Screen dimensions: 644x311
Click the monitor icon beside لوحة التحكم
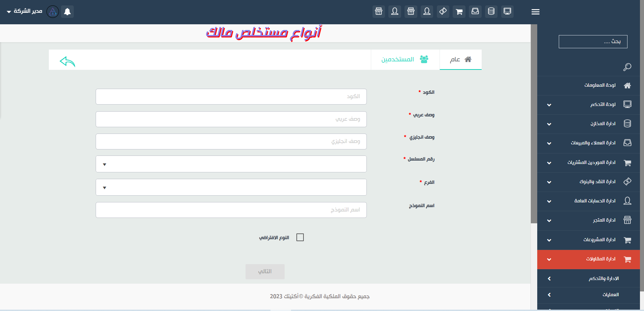(x=627, y=104)
